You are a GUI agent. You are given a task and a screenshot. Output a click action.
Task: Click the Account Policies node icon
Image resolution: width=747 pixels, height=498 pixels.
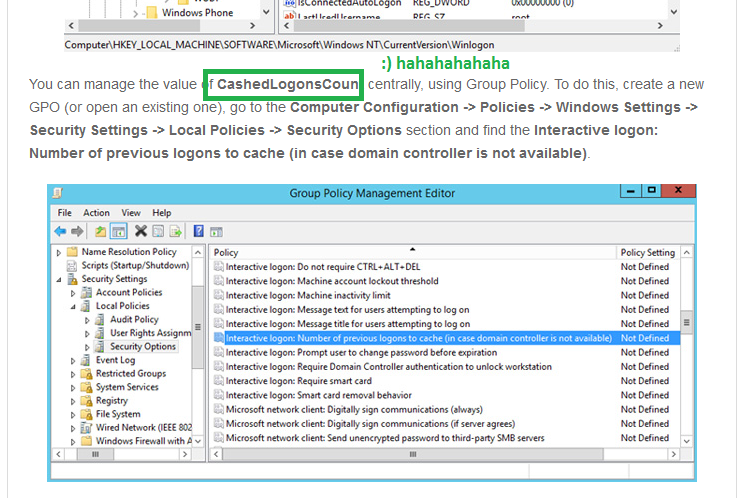tap(86, 292)
